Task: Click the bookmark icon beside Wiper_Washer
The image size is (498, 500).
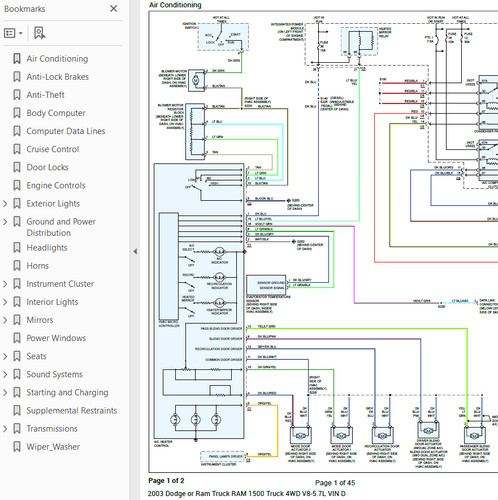Action: tap(17, 447)
